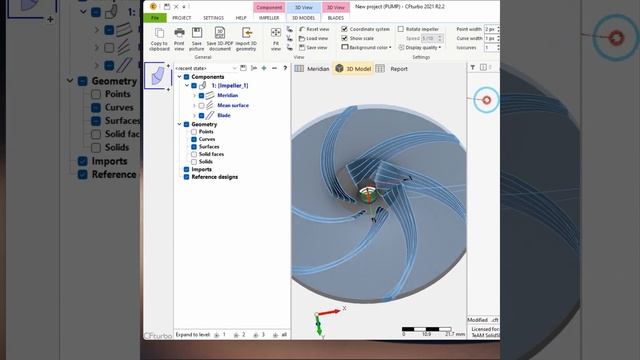Open the HELP ribbon tab
Image resolution: width=640 pixels, height=360 pixels.
(241, 18)
